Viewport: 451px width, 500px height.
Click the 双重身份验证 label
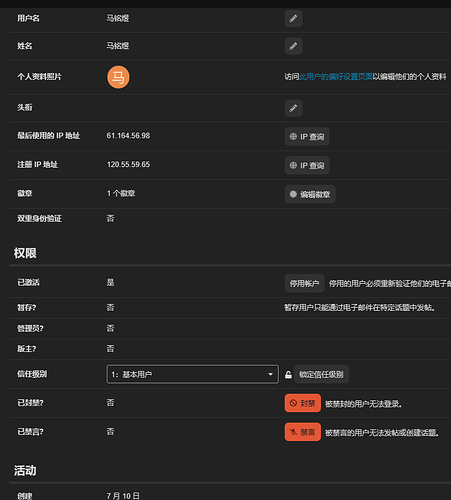pos(39,218)
